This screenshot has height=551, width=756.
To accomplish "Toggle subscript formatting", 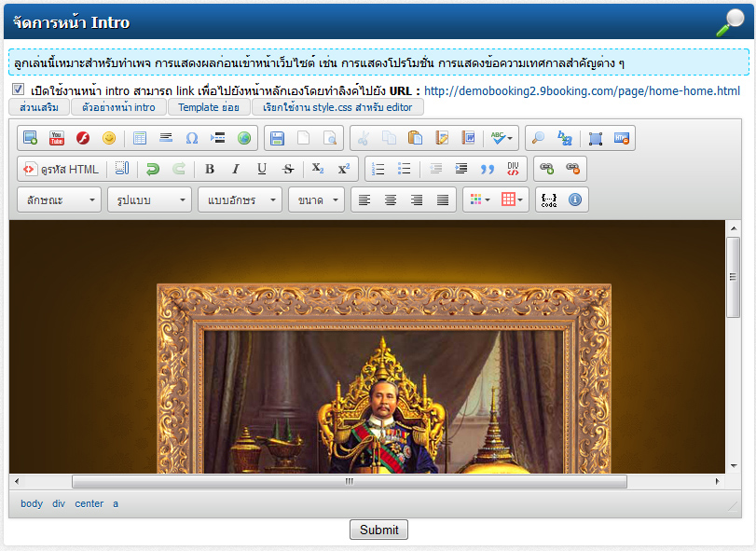I will click(318, 169).
